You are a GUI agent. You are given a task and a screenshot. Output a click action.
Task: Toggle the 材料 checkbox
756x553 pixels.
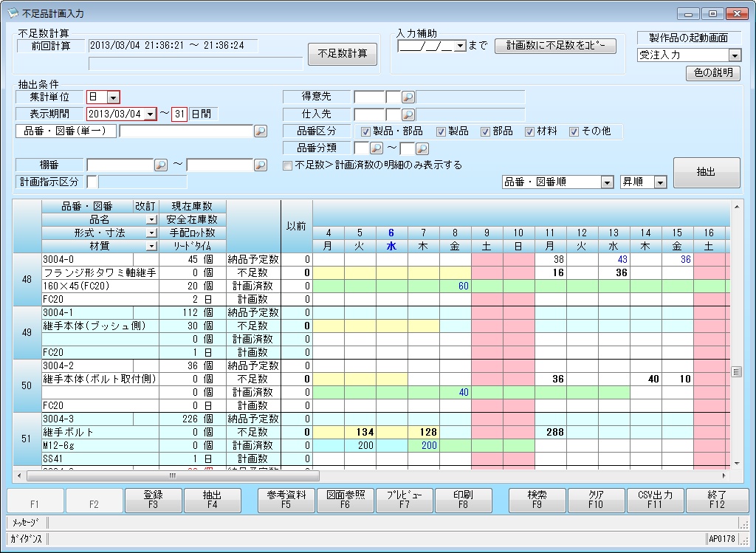(529, 131)
